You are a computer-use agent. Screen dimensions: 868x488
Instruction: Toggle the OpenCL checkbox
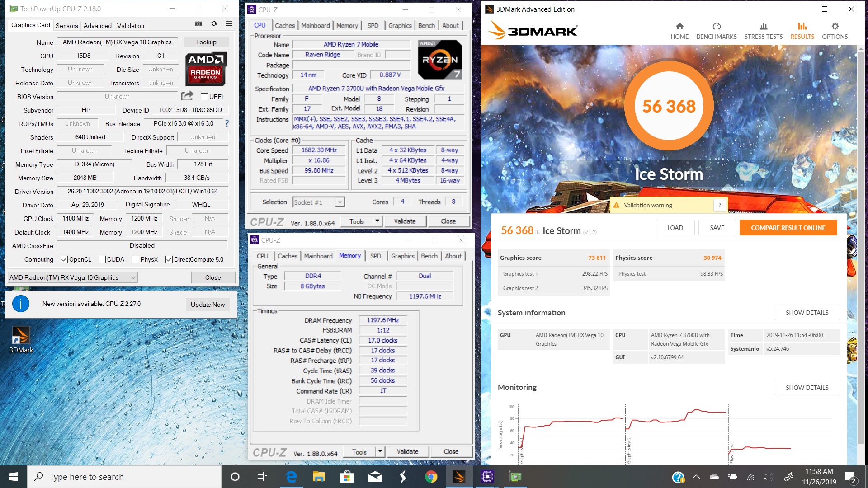(64, 259)
